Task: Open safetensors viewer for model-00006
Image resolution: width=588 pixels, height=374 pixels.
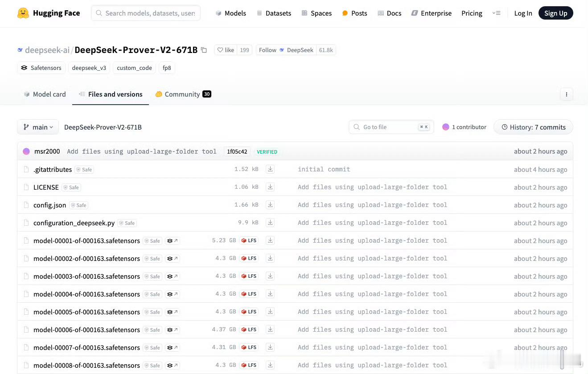Action: tap(172, 330)
